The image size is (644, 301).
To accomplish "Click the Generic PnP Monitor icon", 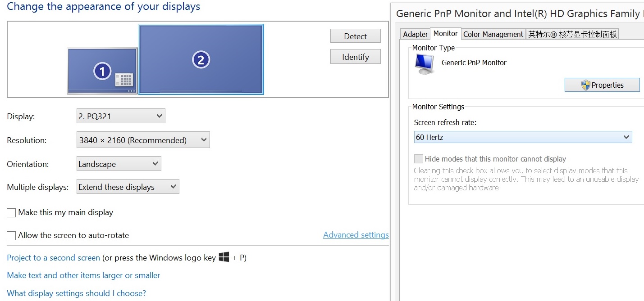I will pos(424,64).
